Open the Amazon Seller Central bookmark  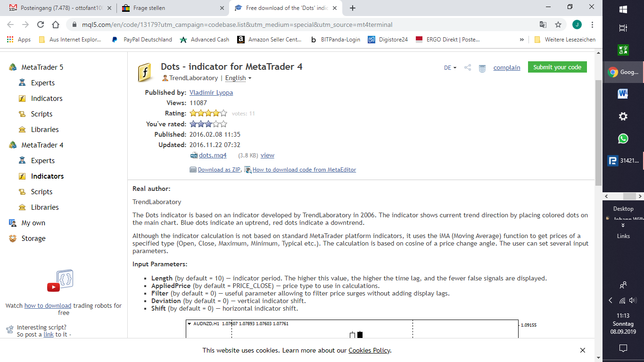click(270, 40)
